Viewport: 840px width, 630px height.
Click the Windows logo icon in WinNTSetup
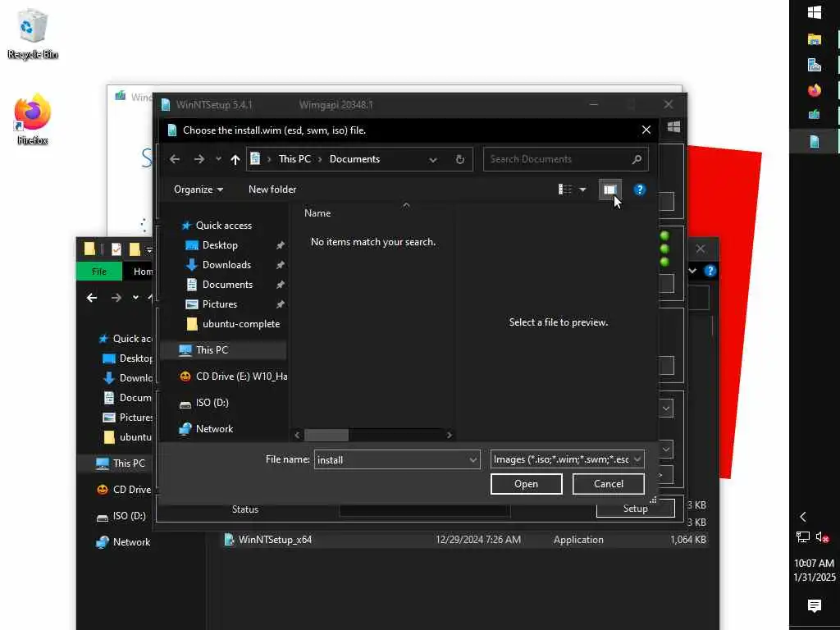[674, 127]
